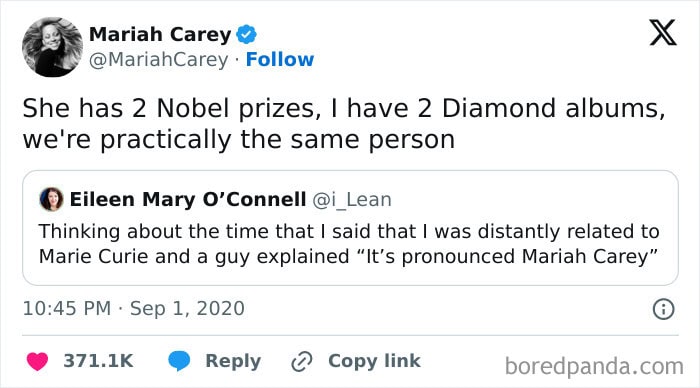Image resolution: width=700 pixels, height=388 pixels.
Task: Click the 371.1K likes count
Action: [x=98, y=361]
